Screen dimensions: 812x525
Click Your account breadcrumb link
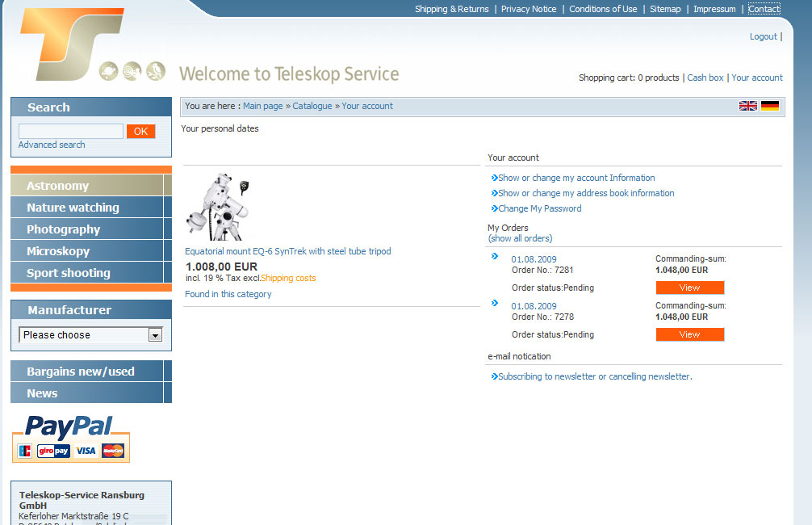367,106
